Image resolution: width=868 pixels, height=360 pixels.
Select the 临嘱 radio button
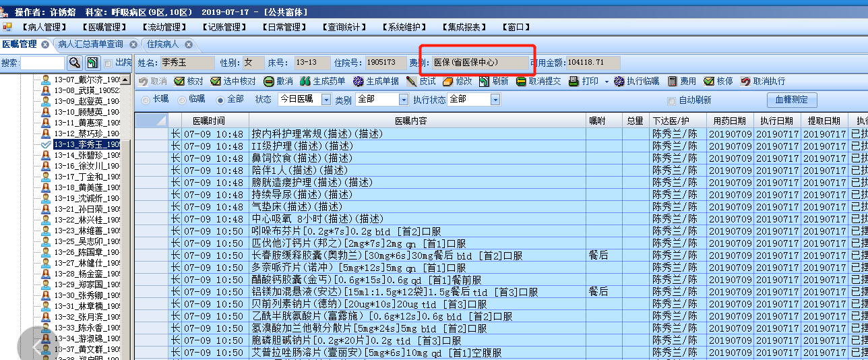(181, 100)
